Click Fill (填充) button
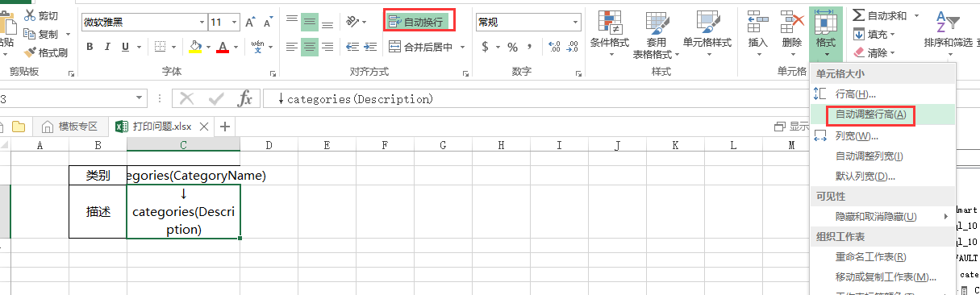This screenshot has height=295, width=980. (x=874, y=34)
